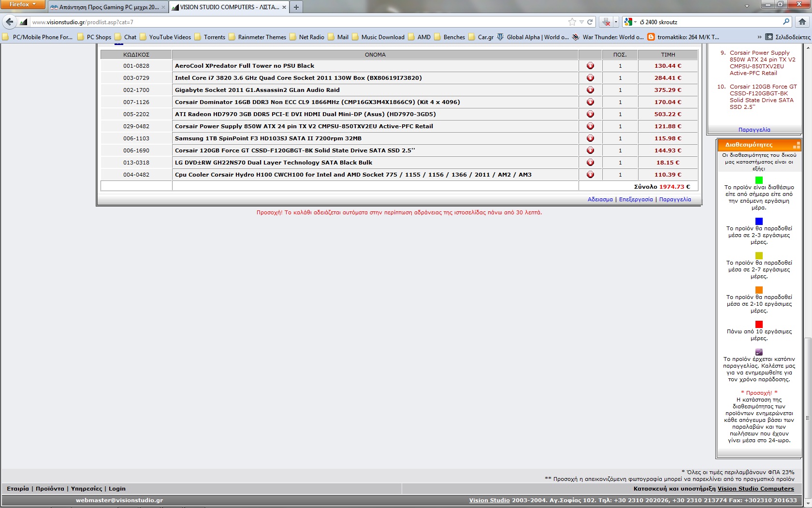Click Παραγγελία link in the sidebar

[x=754, y=130]
